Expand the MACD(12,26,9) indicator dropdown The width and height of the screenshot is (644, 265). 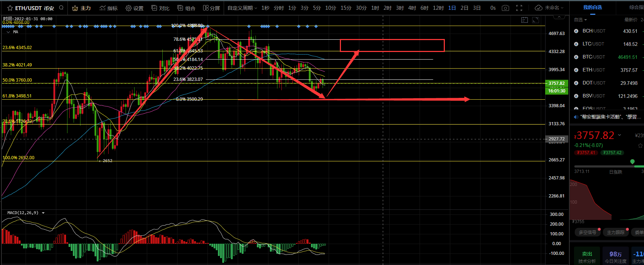pos(43,213)
